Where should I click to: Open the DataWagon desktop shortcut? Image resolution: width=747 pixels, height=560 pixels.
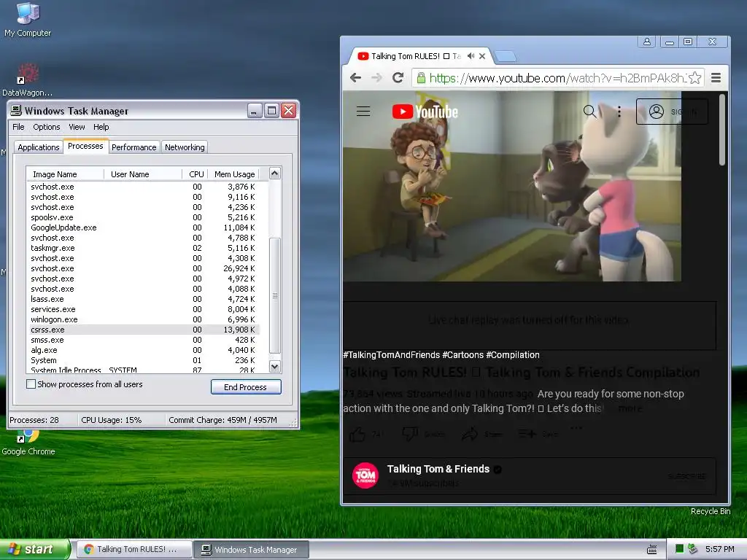pyautogui.click(x=27, y=80)
